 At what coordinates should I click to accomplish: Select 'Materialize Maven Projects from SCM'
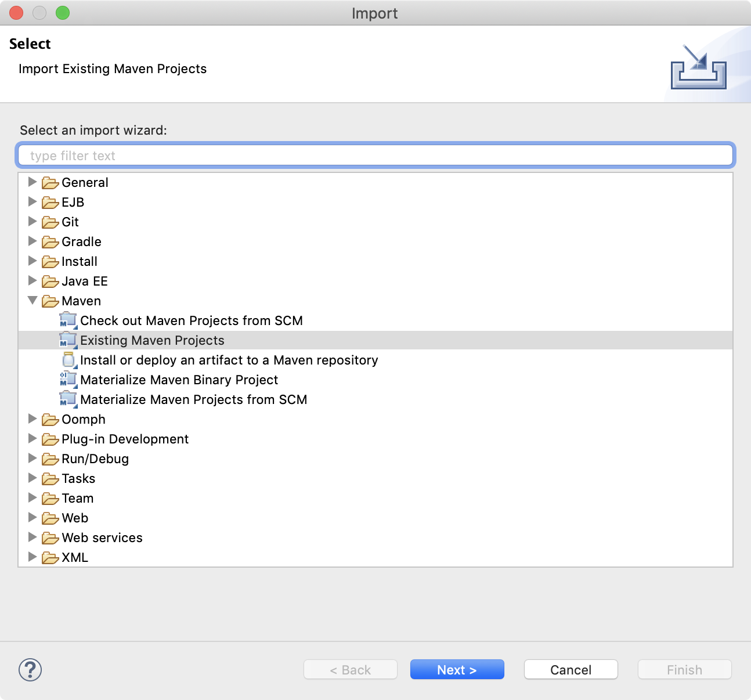pos(194,399)
